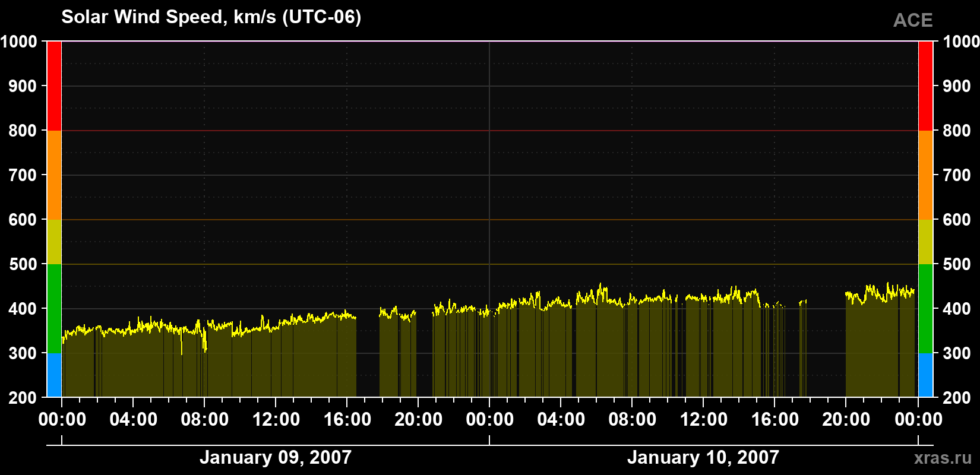Viewport: 980px width, 475px height.
Task: Click the "January 09, 2007" date label
Action: pyautogui.click(x=276, y=457)
